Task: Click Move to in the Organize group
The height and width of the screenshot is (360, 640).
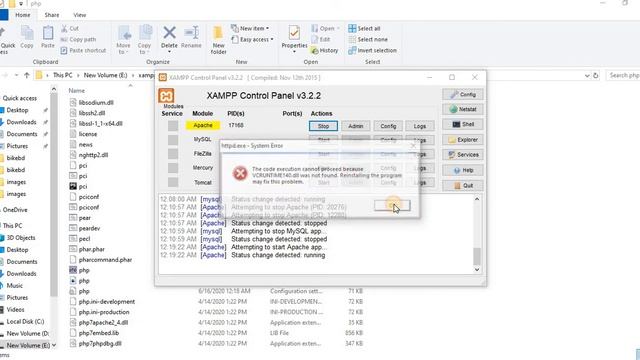Action: 124,39
